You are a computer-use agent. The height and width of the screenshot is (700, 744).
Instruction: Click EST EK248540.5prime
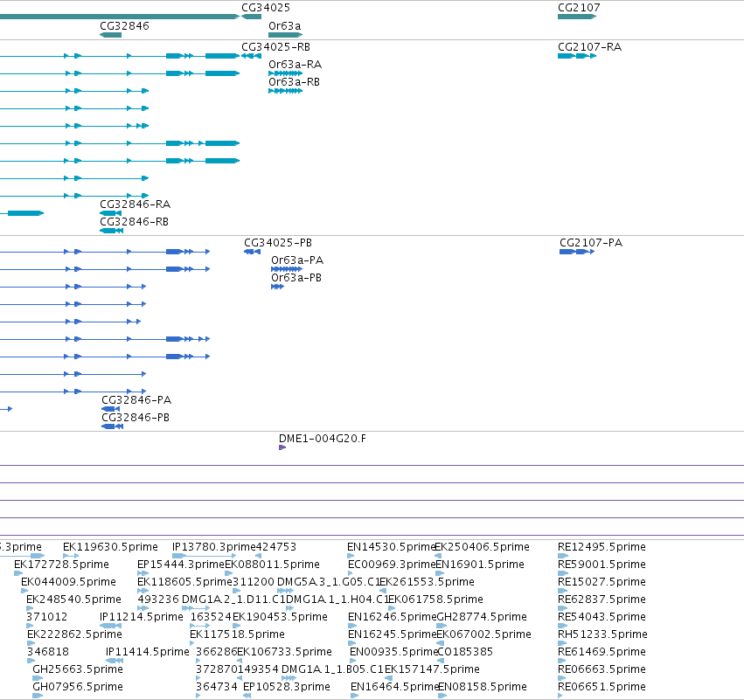pos(73,600)
